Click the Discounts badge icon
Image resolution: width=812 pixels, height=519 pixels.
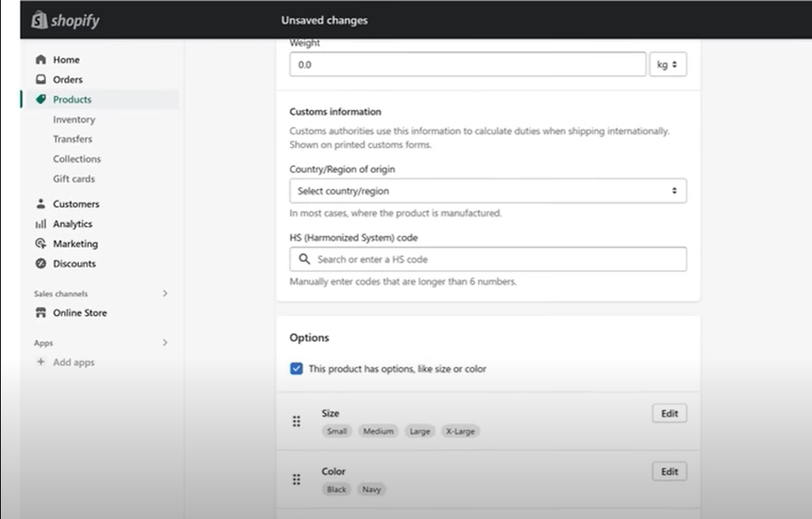pos(40,264)
